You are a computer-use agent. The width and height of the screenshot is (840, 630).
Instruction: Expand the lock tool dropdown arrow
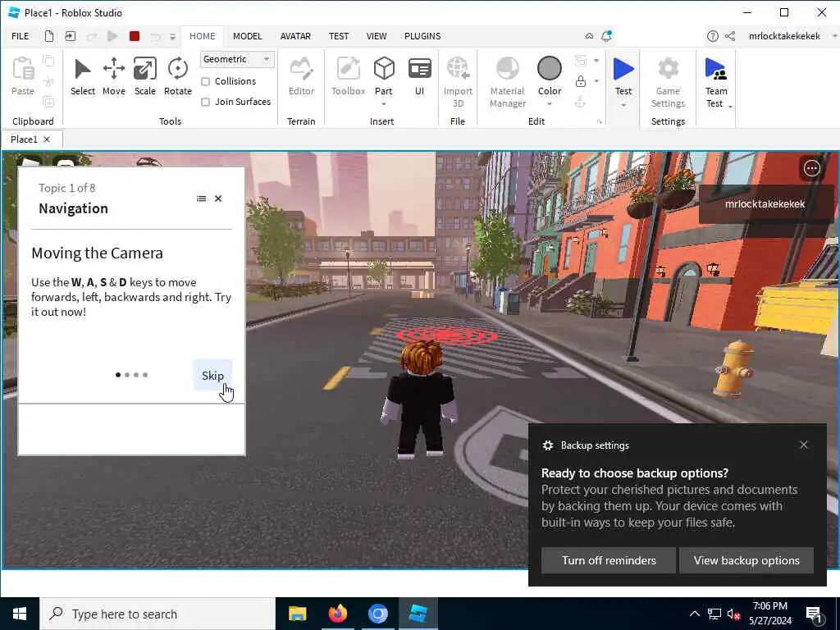tap(596, 81)
